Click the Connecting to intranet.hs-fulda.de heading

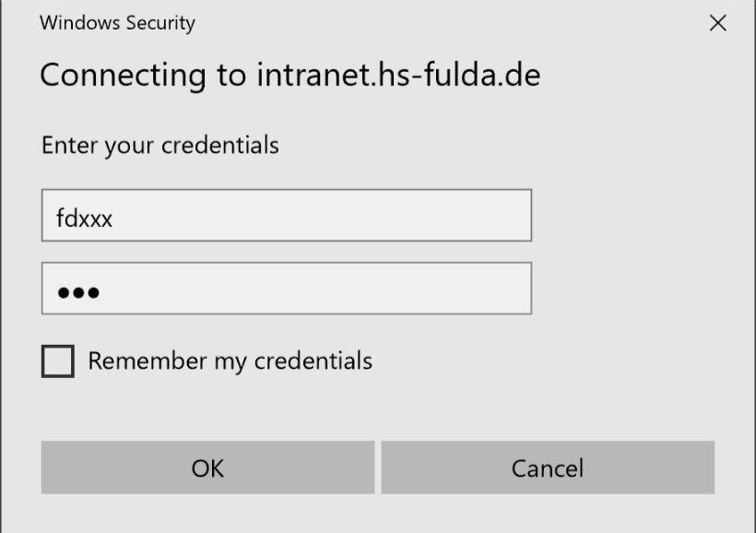(x=289, y=76)
